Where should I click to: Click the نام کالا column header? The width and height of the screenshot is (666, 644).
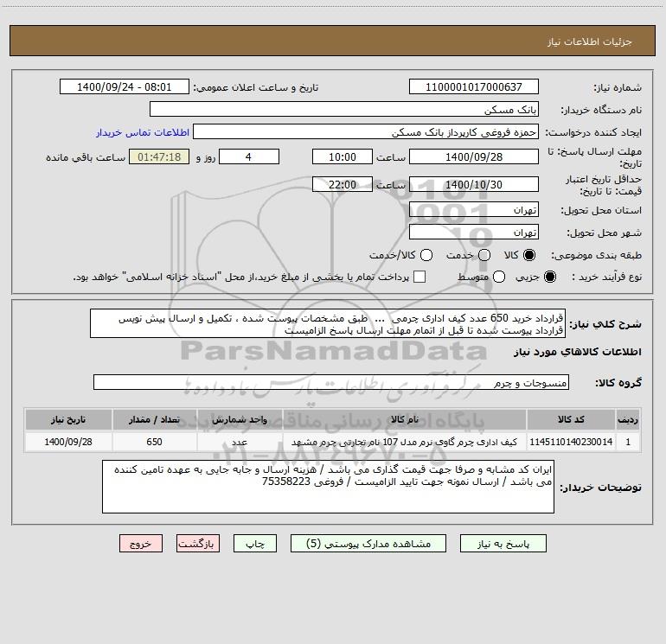(405, 420)
